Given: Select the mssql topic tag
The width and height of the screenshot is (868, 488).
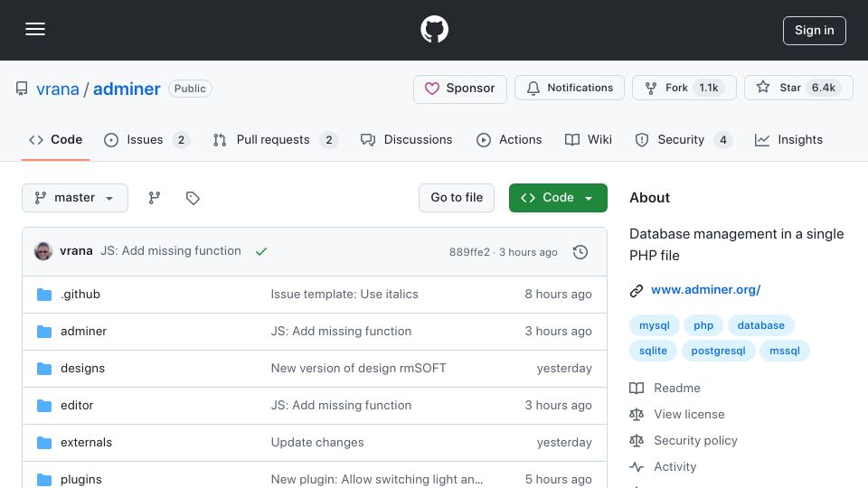Looking at the screenshot, I should [785, 351].
